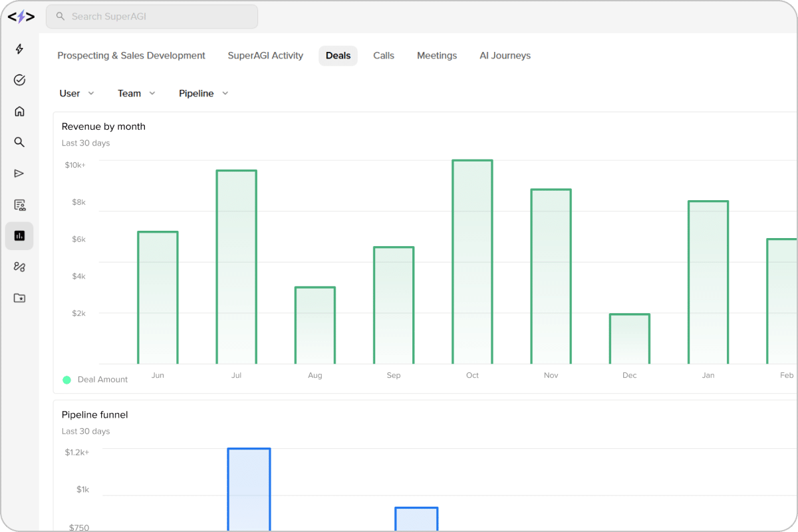Select the bar chart analytics sidebar icon

click(19, 236)
